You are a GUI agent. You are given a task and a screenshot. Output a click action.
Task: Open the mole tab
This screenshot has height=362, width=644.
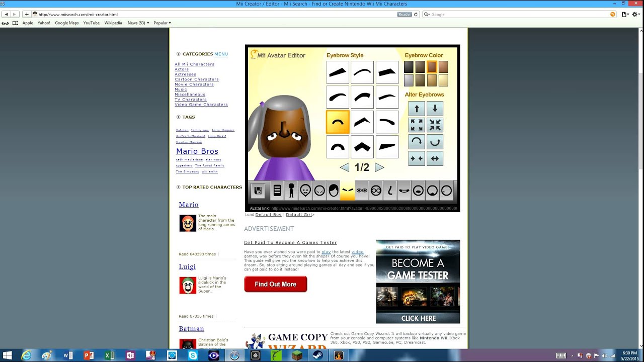click(x=446, y=191)
